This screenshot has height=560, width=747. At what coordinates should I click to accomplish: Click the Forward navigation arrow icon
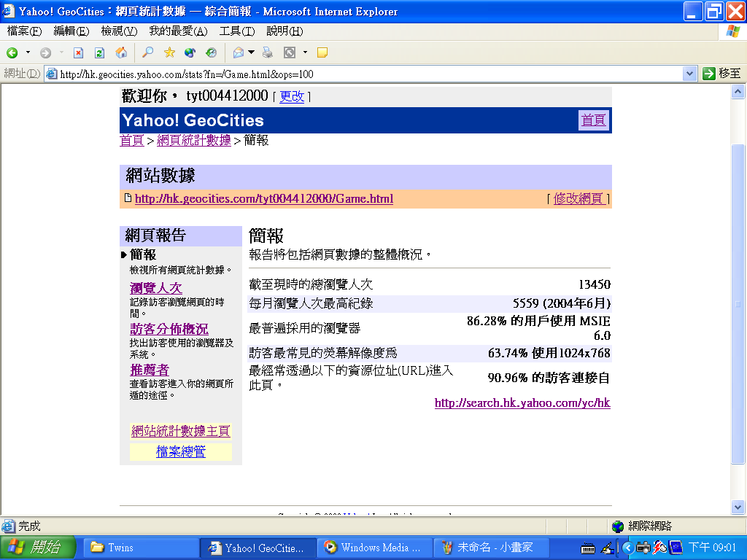click(46, 52)
